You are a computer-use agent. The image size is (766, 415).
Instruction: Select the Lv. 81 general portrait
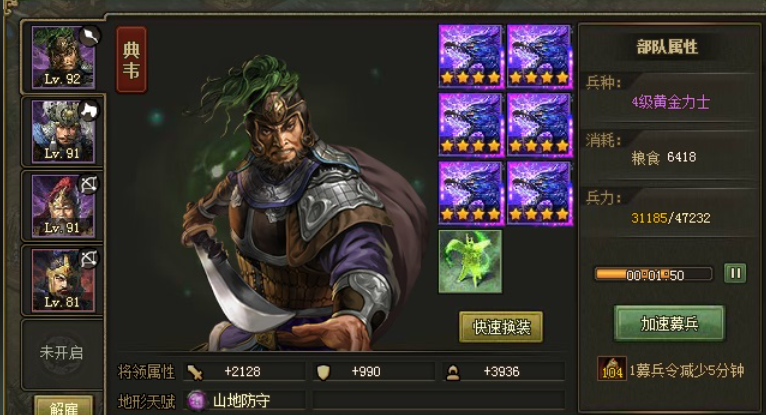(x=63, y=280)
